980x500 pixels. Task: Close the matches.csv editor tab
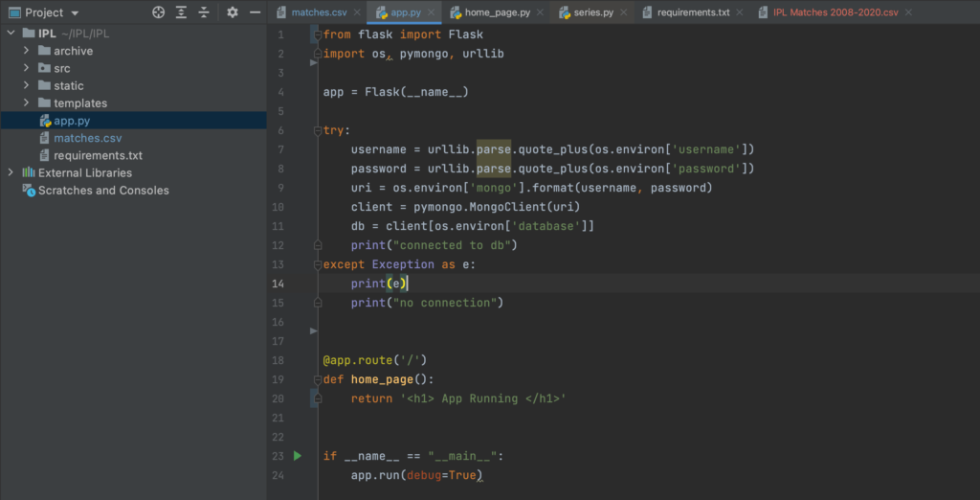(x=357, y=13)
